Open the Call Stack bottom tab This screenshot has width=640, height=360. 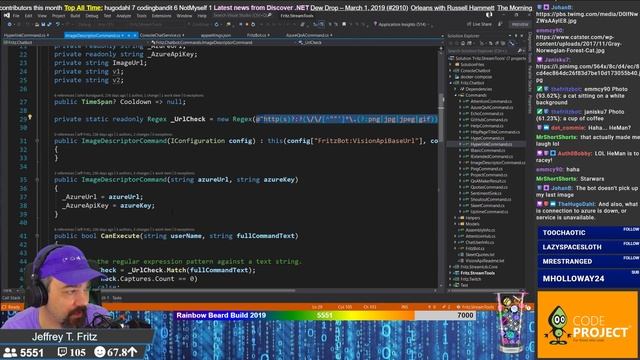(11, 298)
